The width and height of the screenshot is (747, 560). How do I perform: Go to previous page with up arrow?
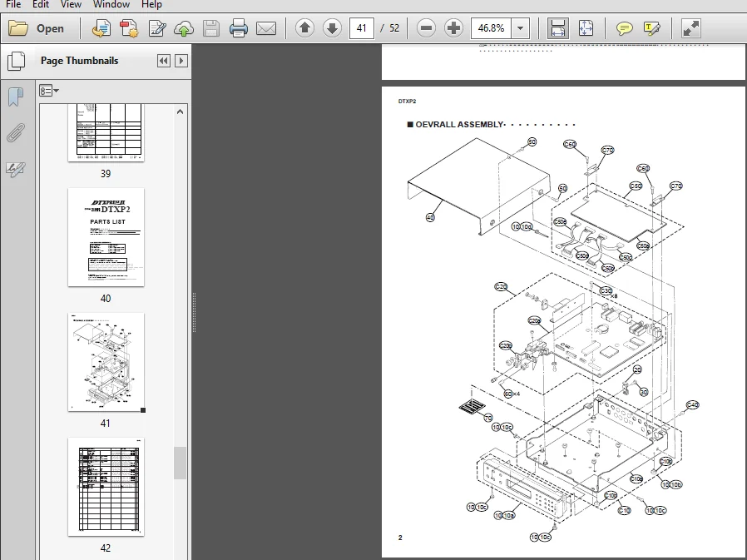[304, 28]
